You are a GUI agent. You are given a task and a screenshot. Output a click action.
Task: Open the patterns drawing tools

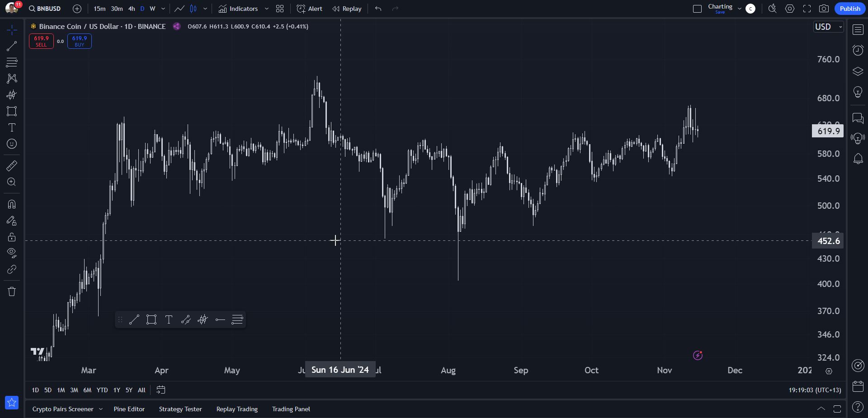coord(12,79)
